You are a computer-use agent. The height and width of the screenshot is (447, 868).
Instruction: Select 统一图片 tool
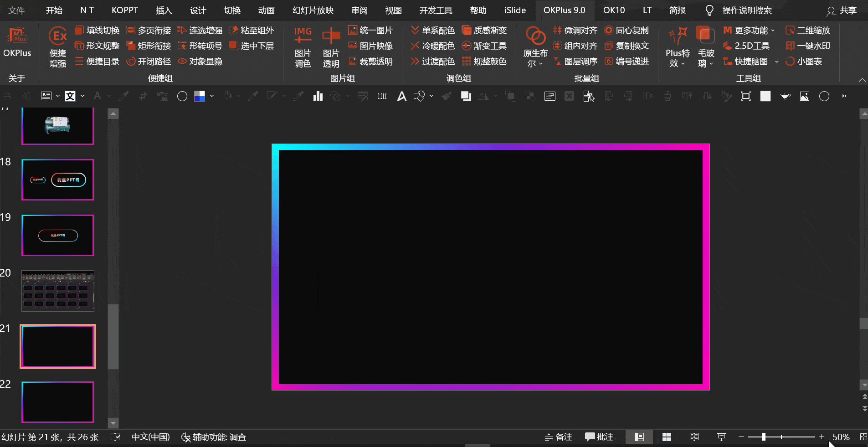(370, 31)
